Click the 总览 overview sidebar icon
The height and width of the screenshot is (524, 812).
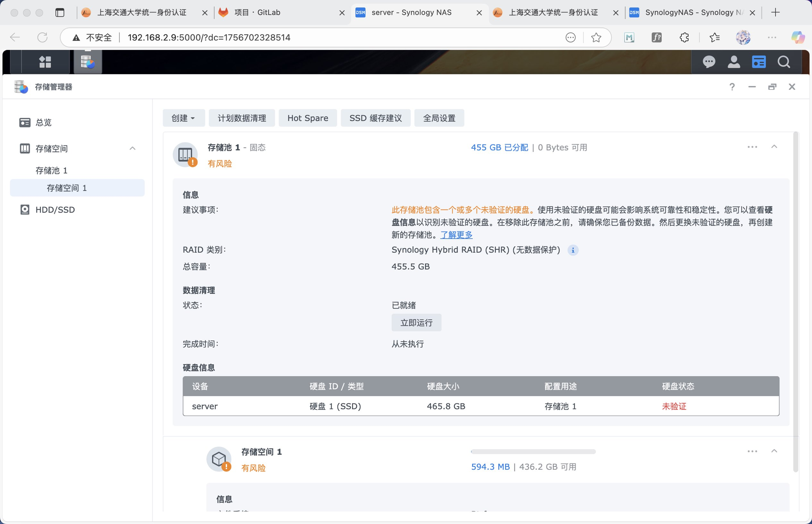coord(25,123)
